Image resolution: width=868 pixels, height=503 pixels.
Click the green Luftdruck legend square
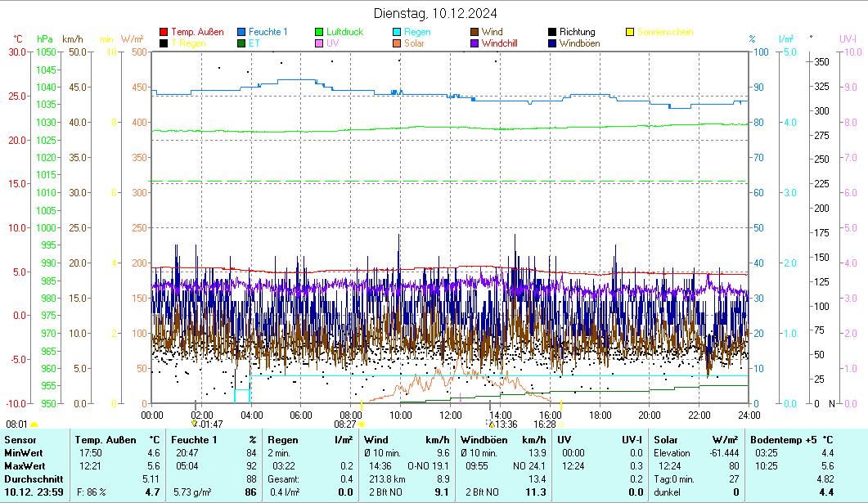tap(319, 32)
